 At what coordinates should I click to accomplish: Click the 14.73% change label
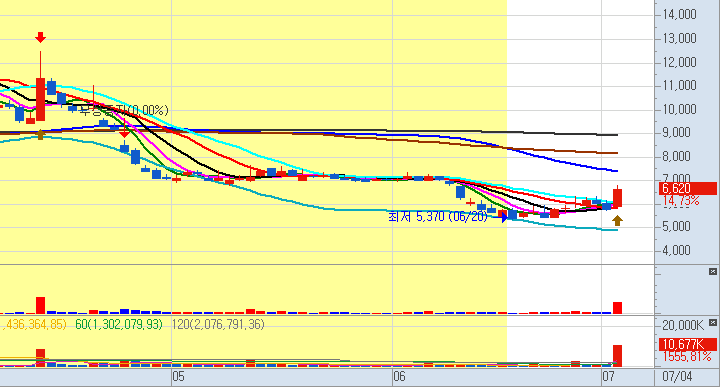coord(681,201)
